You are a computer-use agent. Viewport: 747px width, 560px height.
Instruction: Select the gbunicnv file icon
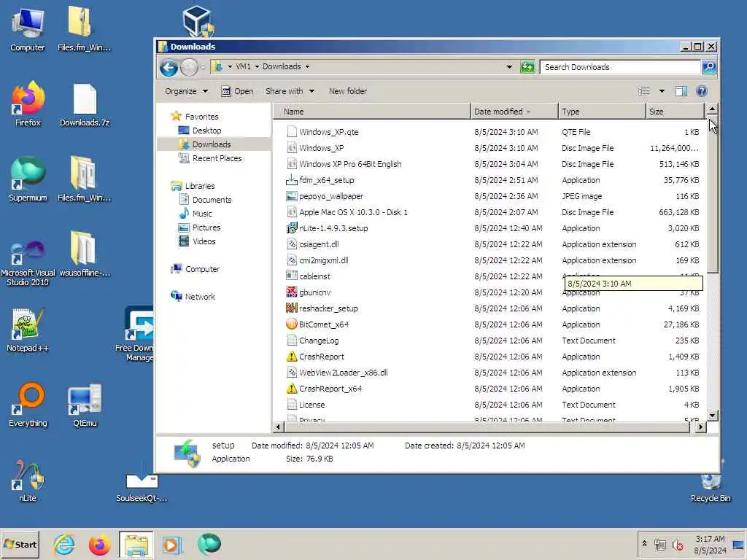click(292, 292)
